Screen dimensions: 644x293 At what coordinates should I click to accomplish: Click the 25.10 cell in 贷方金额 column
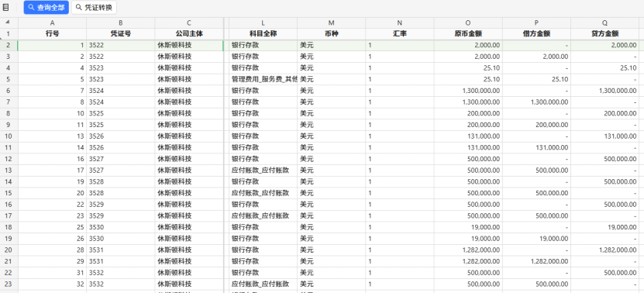click(x=605, y=67)
